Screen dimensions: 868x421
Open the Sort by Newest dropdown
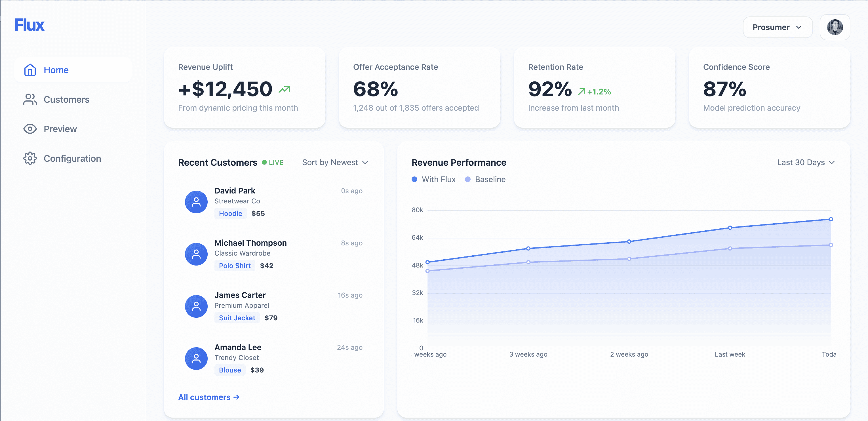335,162
